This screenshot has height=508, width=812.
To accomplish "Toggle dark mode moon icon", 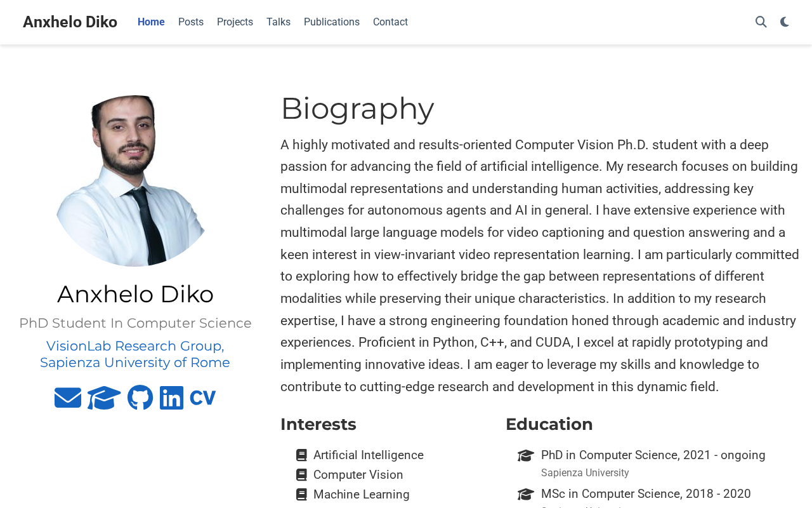I will pyautogui.click(x=785, y=22).
